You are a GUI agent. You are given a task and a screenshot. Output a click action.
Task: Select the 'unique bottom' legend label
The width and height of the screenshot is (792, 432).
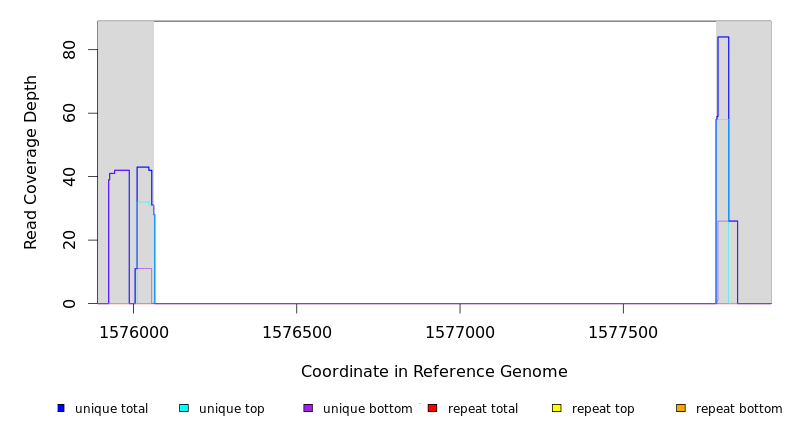pyautogui.click(x=367, y=409)
